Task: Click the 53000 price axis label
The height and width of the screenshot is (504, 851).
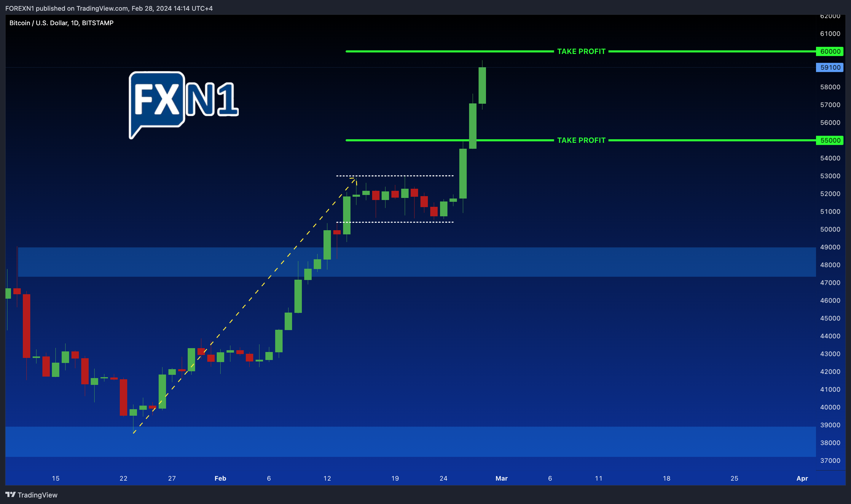Action: click(830, 176)
